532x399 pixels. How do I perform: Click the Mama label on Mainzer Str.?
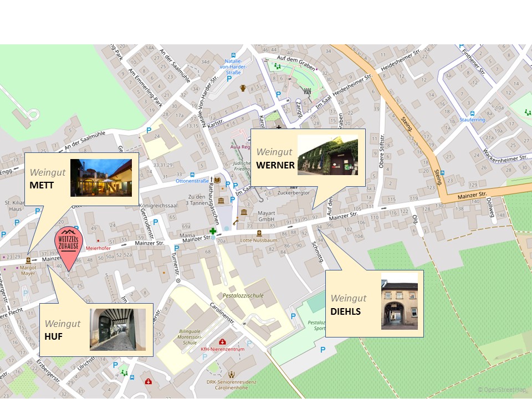(187, 235)
